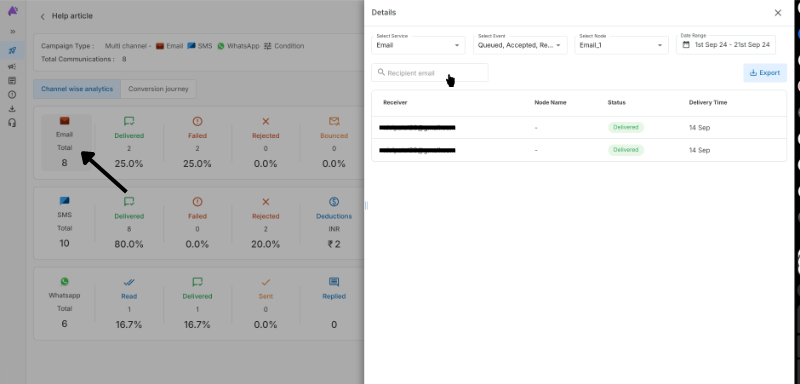Click the Total Communications label

[x=78, y=59]
